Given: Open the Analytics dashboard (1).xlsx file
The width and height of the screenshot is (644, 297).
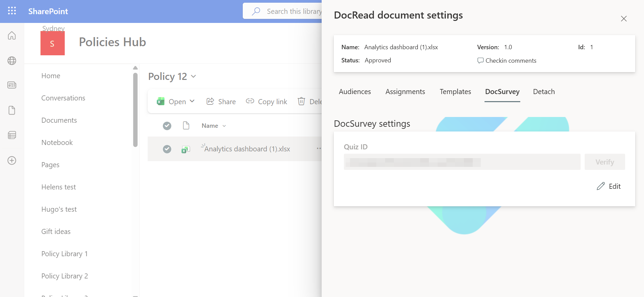Looking at the screenshot, I should click(x=247, y=149).
